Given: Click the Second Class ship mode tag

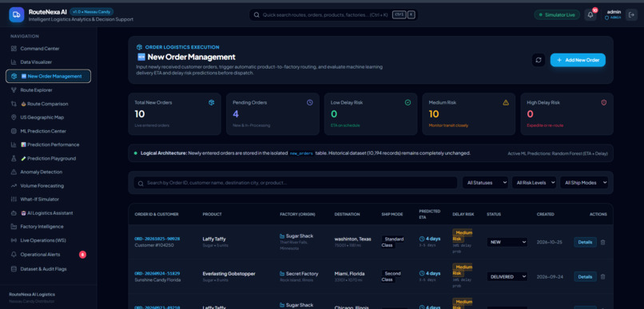Looking at the screenshot, I should pyautogui.click(x=392, y=276).
